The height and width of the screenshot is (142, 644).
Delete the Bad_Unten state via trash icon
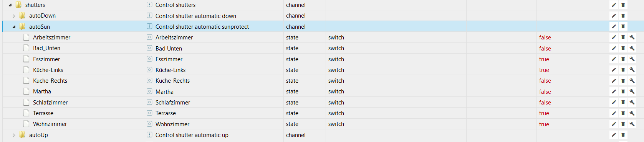click(623, 48)
